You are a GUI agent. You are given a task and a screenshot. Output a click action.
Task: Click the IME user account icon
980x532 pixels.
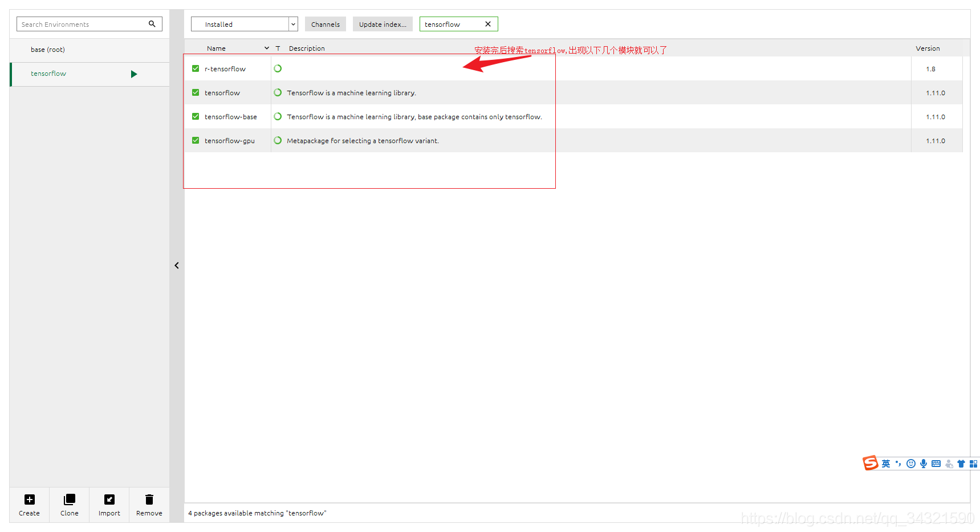click(949, 464)
